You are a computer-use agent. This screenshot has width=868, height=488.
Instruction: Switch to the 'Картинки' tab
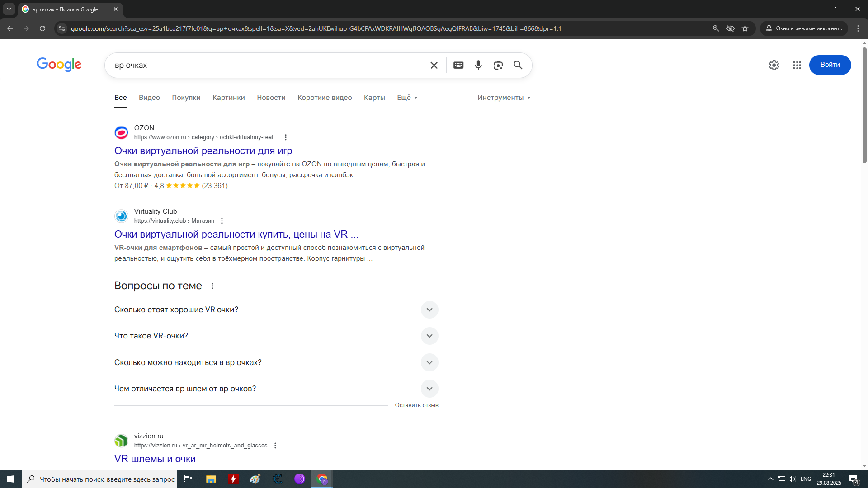click(x=228, y=98)
